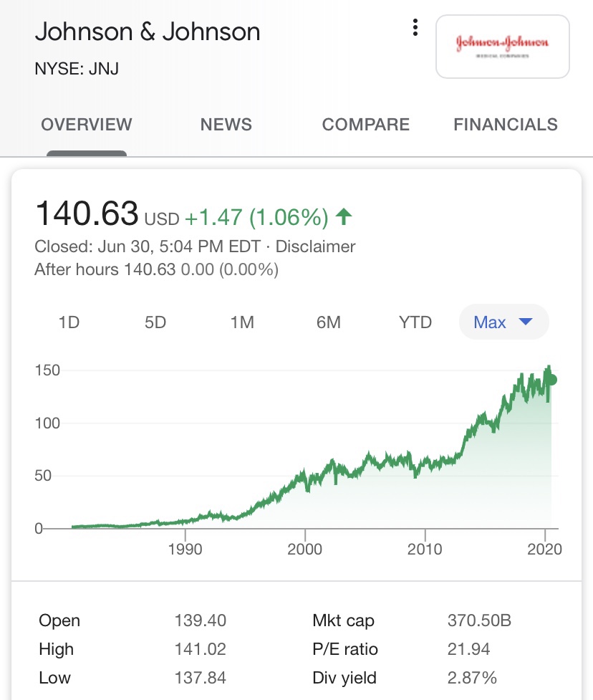
Task: Switch to the Overview tab
Action: [x=87, y=125]
